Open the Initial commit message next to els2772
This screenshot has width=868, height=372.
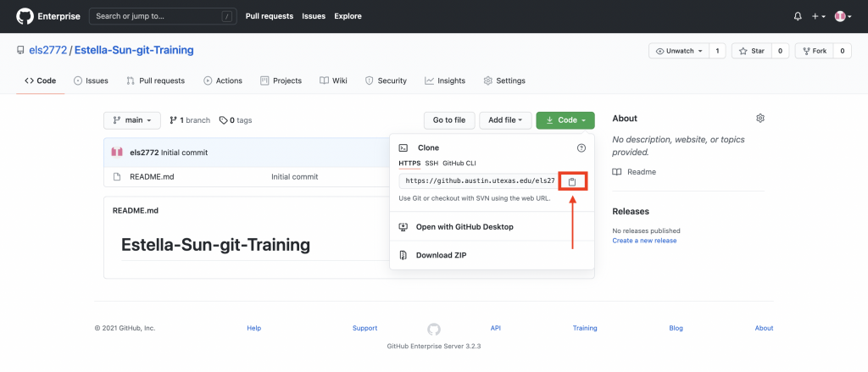pyautogui.click(x=184, y=153)
